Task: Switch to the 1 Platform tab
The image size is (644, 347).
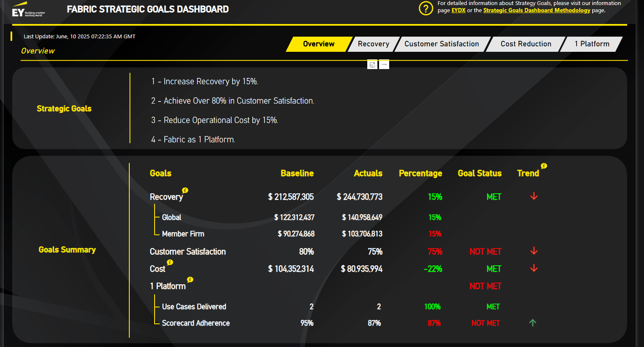Action: 592,44
